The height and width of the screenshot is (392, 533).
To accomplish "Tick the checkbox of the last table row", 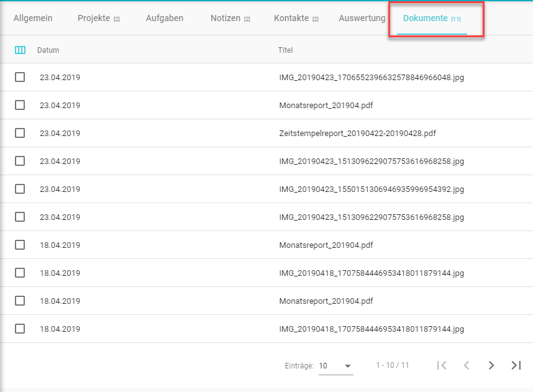I will pyautogui.click(x=20, y=329).
